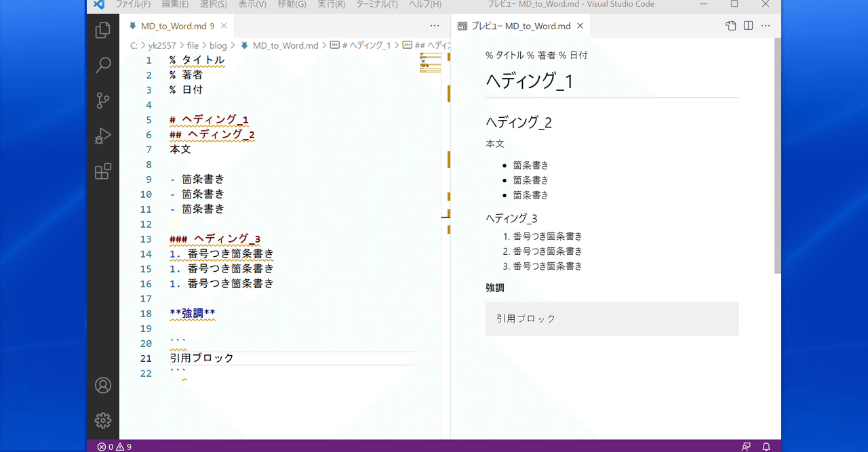Open the Manage gear icon
868x452 pixels.
[x=103, y=420]
